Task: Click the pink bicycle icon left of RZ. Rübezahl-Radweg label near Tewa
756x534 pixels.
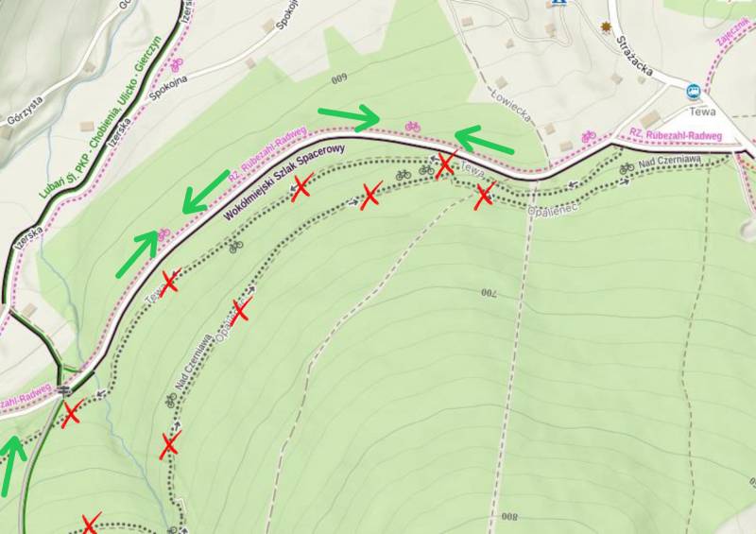Action: tap(588, 136)
